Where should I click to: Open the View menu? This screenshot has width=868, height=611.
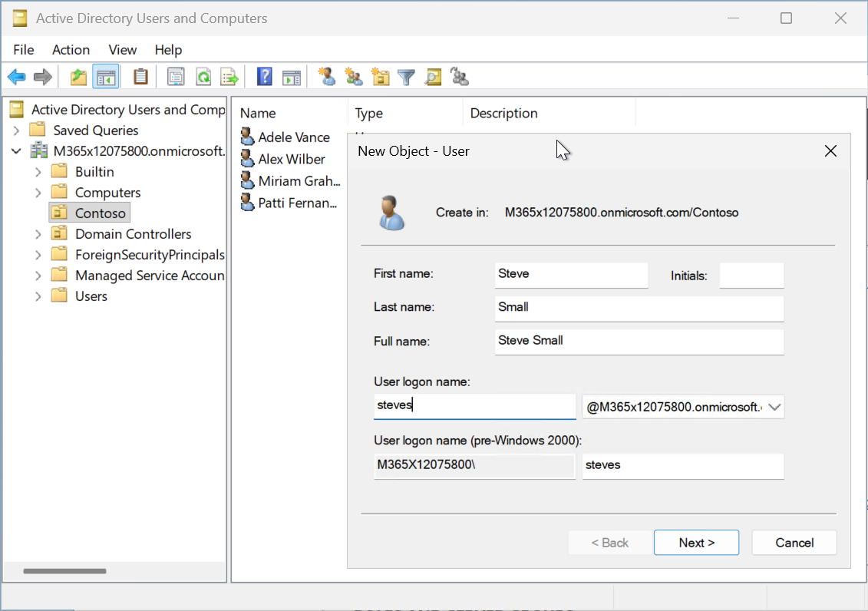click(123, 50)
